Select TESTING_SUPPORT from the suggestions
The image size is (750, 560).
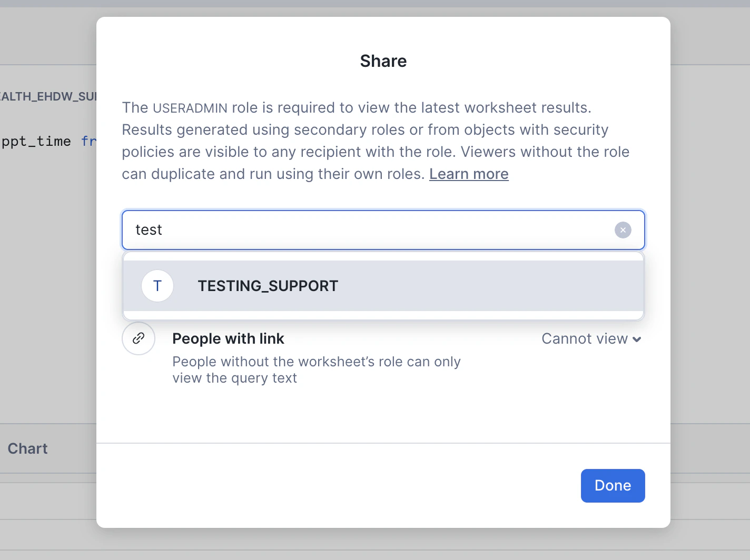268,286
